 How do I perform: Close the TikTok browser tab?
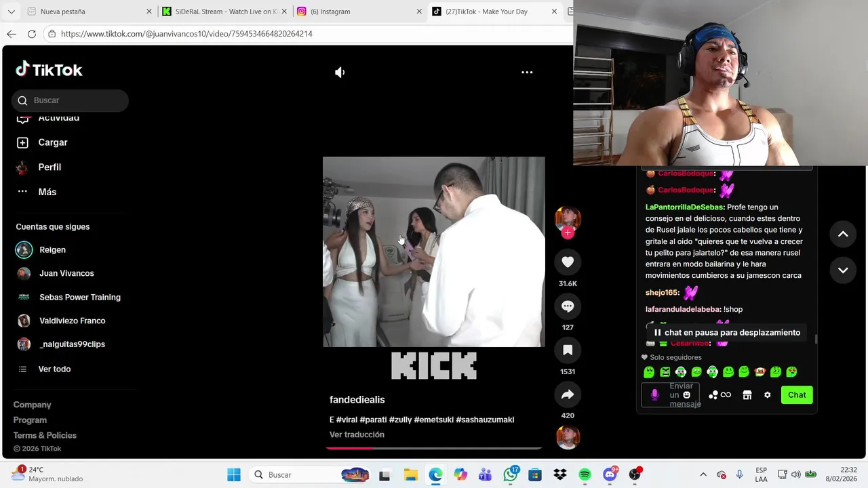click(x=554, y=12)
